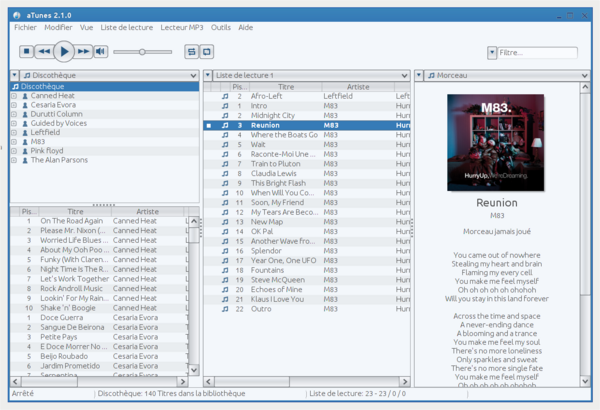Click the note icon of New Map
Screen dimensions: 600x410
225,222
